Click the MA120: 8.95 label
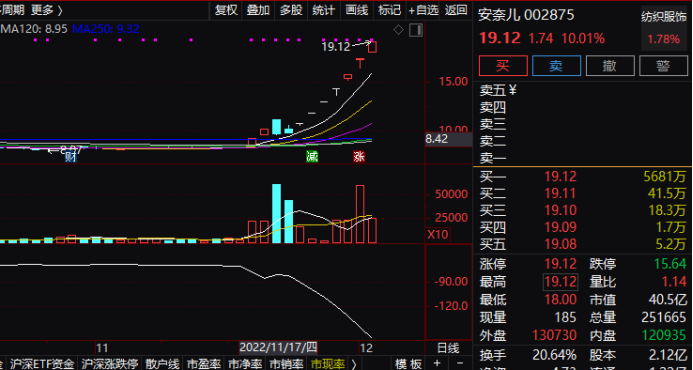693x370 pixels. [x=34, y=29]
